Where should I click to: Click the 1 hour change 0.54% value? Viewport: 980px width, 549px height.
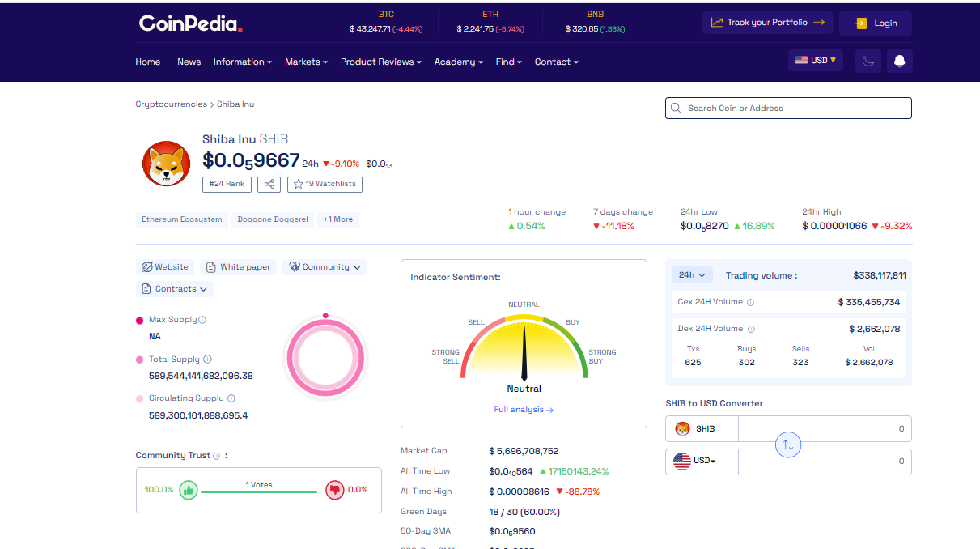click(x=527, y=226)
